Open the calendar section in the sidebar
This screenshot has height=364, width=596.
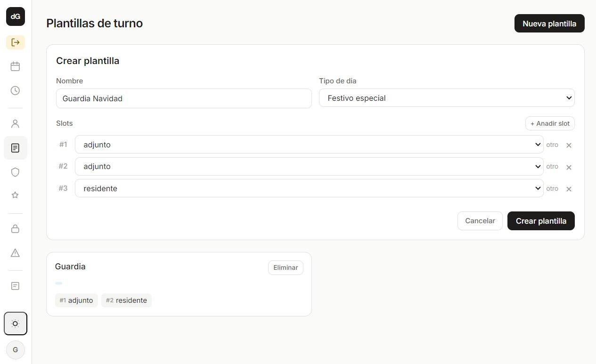(x=15, y=66)
